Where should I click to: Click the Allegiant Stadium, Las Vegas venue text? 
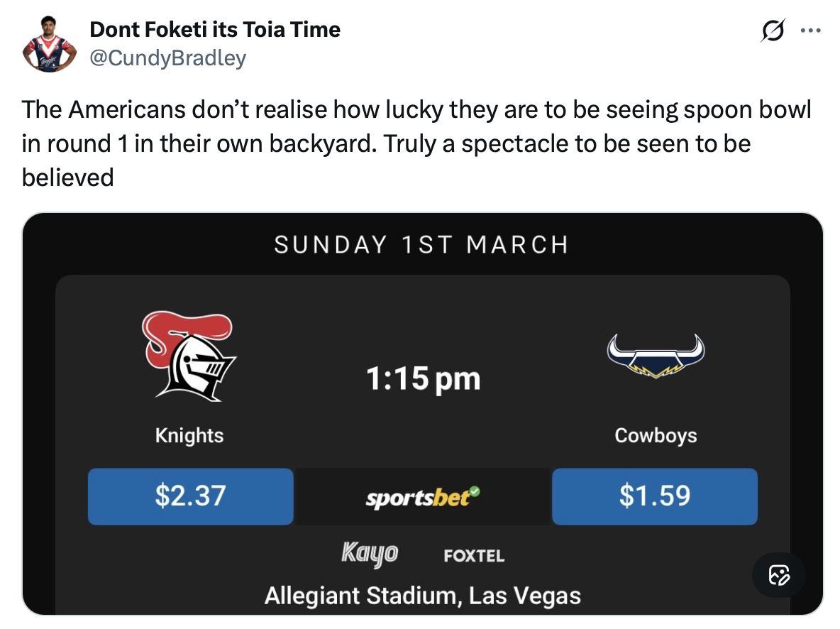point(423,595)
